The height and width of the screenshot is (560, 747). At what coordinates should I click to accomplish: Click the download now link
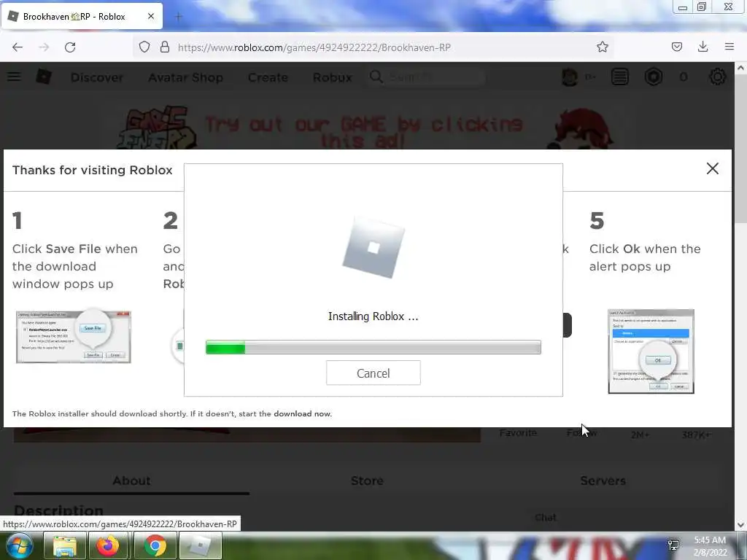[x=302, y=414]
